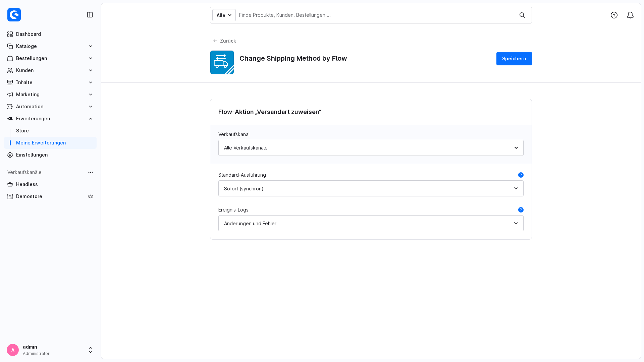Click the Kunden people icon
This screenshot has height=362, width=644.
click(10, 70)
